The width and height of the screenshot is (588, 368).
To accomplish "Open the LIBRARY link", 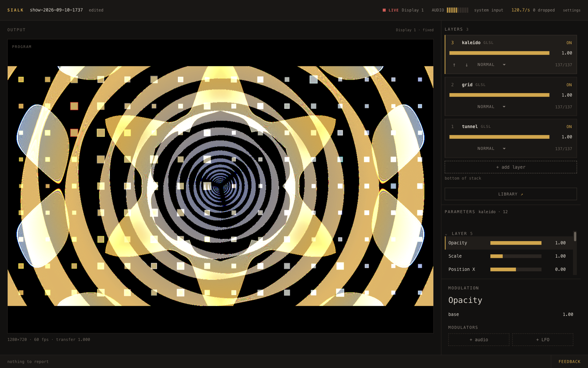I will tap(511, 194).
